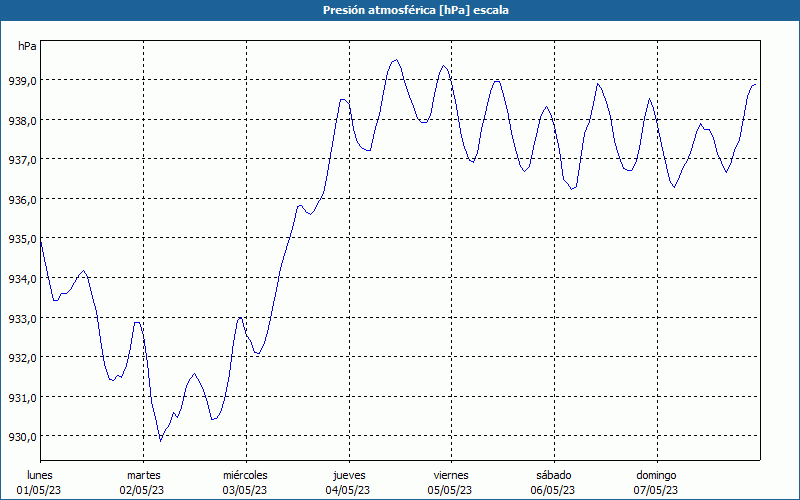Click the 'hPa' unit label
Screen dimensions: 800x500
tap(27, 46)
